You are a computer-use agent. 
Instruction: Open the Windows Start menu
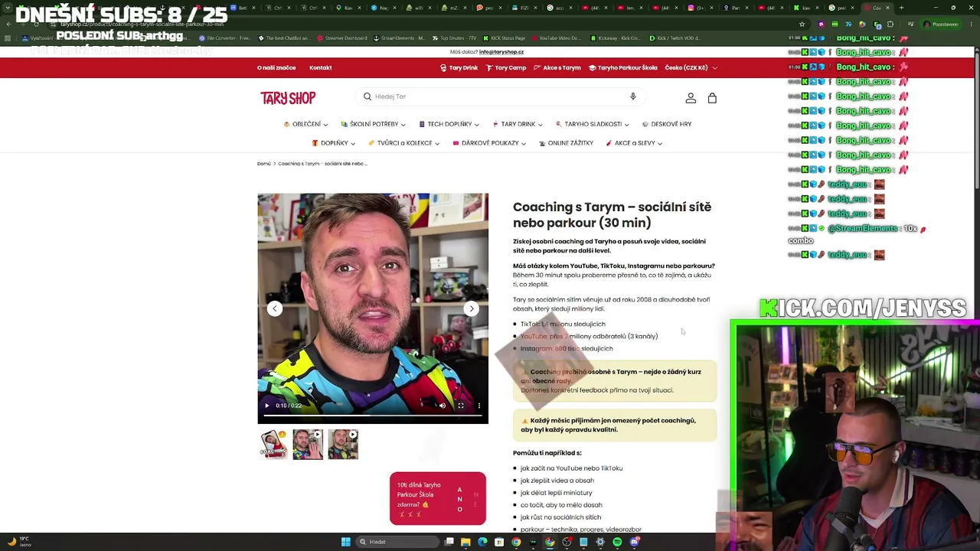tap(346, 542)
